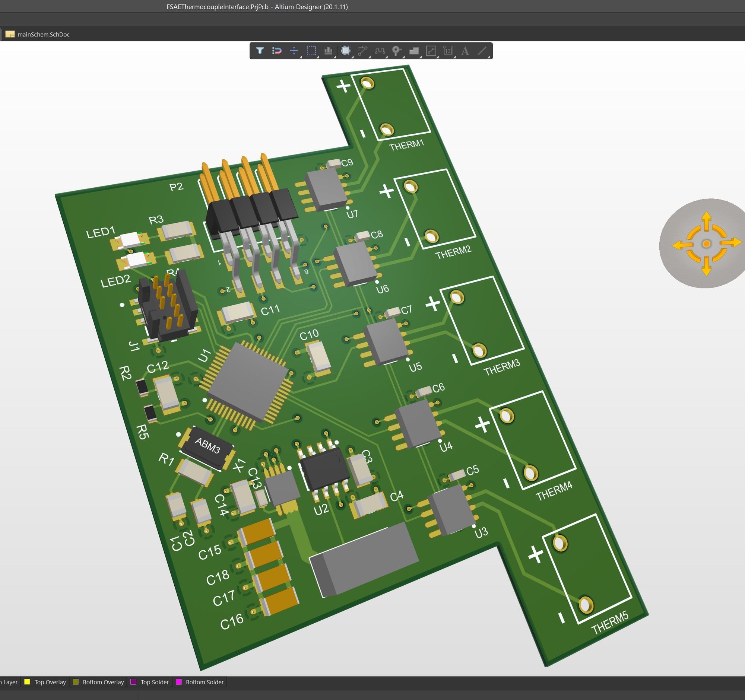Select the Place Line tool
The height and width of the screenshot is (700, 745).
click(482, 51)
